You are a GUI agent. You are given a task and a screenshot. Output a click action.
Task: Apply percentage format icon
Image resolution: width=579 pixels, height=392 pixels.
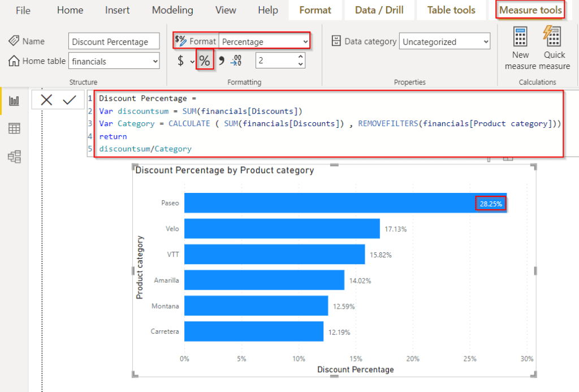point(205,61)
